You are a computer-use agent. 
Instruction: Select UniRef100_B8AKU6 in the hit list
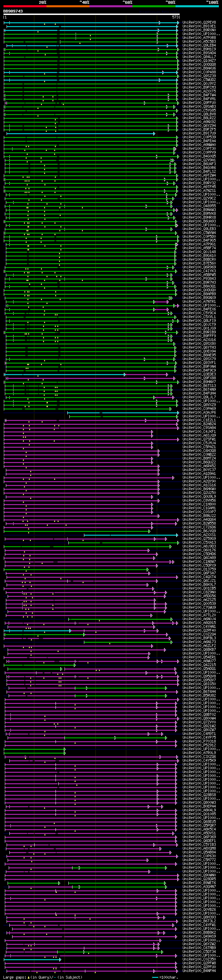coord(199,68)
